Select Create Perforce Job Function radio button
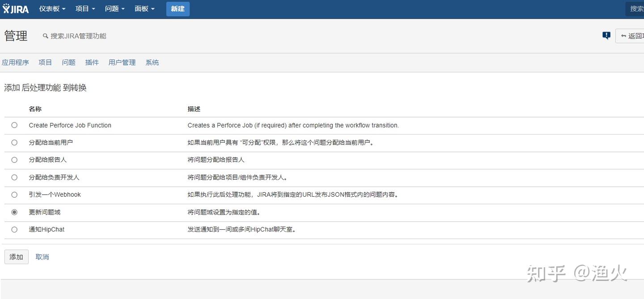The height and width of the screenshot is (299, 644). click(x=14, y=125)
